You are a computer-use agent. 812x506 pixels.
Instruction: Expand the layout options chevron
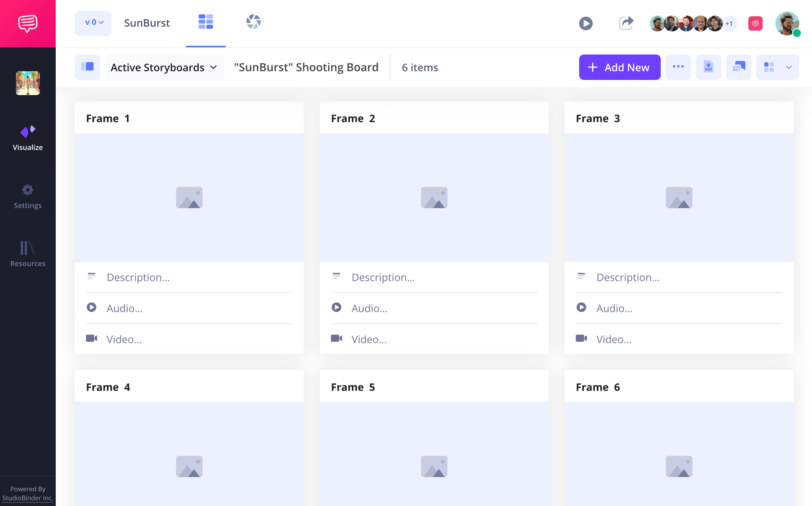(x=789, y=67)
